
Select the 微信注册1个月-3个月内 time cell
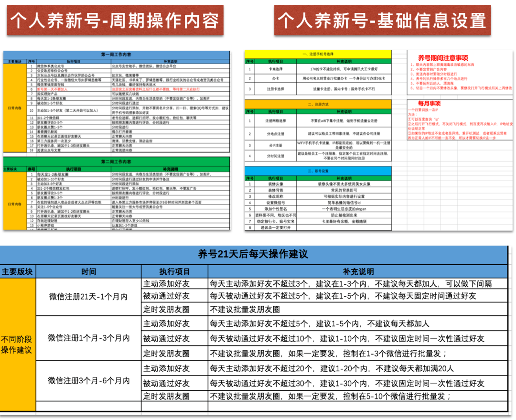coord(88,338)
